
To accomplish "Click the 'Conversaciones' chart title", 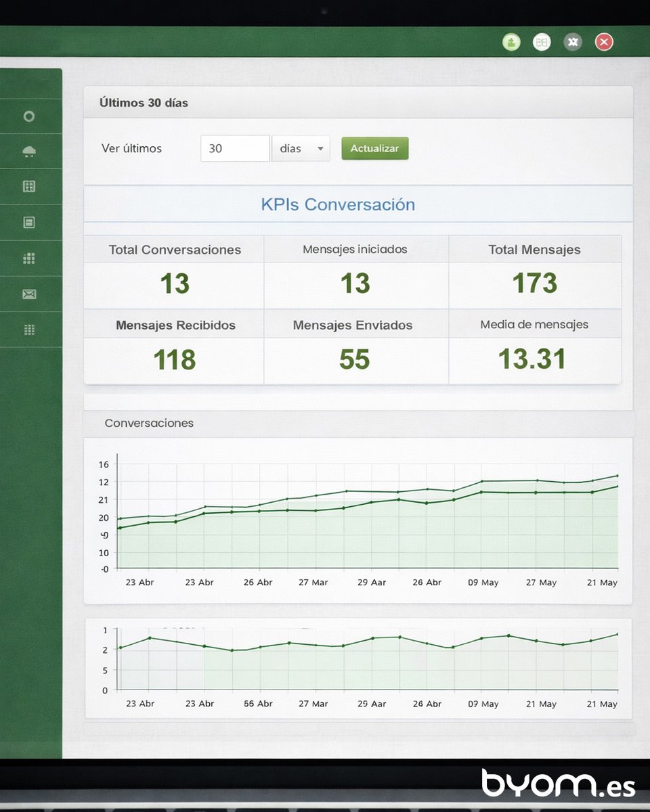I will pyautogui.click(x=149, y=423).
